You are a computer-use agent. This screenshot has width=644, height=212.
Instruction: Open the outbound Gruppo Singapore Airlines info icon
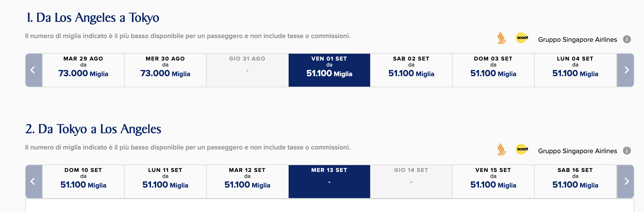pyautogui.click(x=627, y=39)
